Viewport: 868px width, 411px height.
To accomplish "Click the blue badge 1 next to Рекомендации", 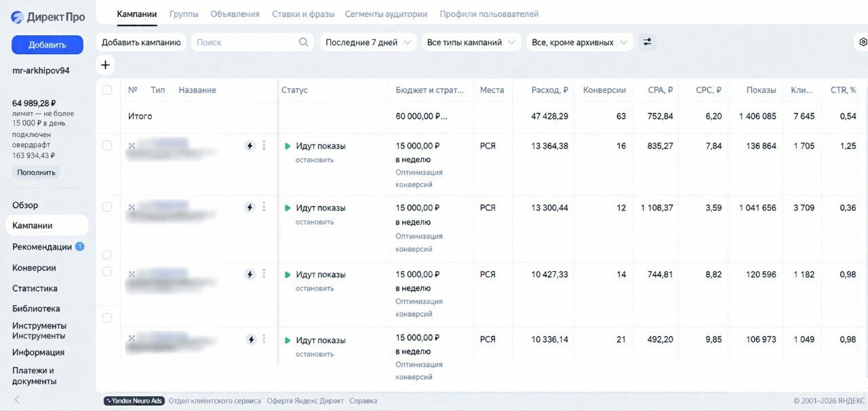I will coord(79,246).
